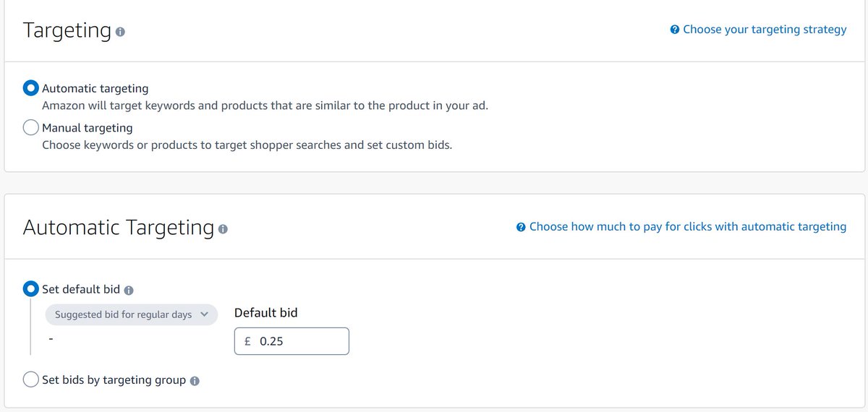Viewport: 868px width, 412px height.
Task: Open 'Choose how much to pay for clicks' link
Action: click(x=687, y=227)
